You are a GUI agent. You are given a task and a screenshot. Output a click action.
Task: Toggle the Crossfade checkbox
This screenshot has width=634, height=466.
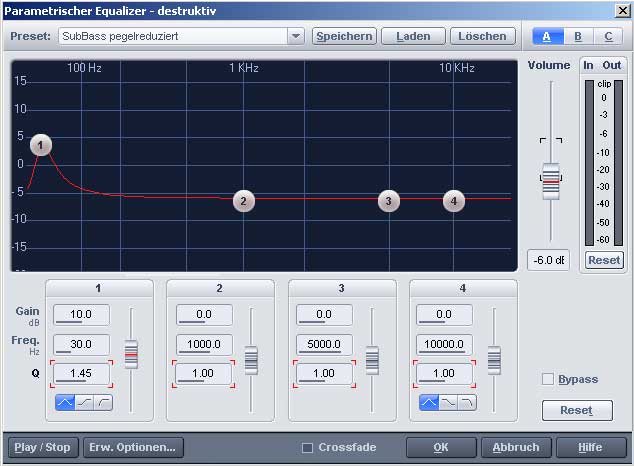tap(307, 447)
